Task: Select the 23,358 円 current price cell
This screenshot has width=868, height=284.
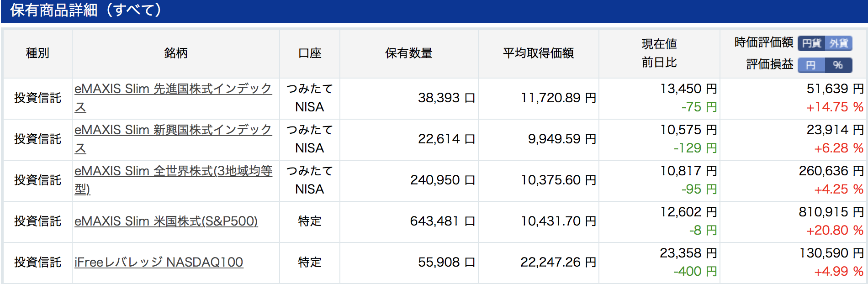Action: click(688, 253)
